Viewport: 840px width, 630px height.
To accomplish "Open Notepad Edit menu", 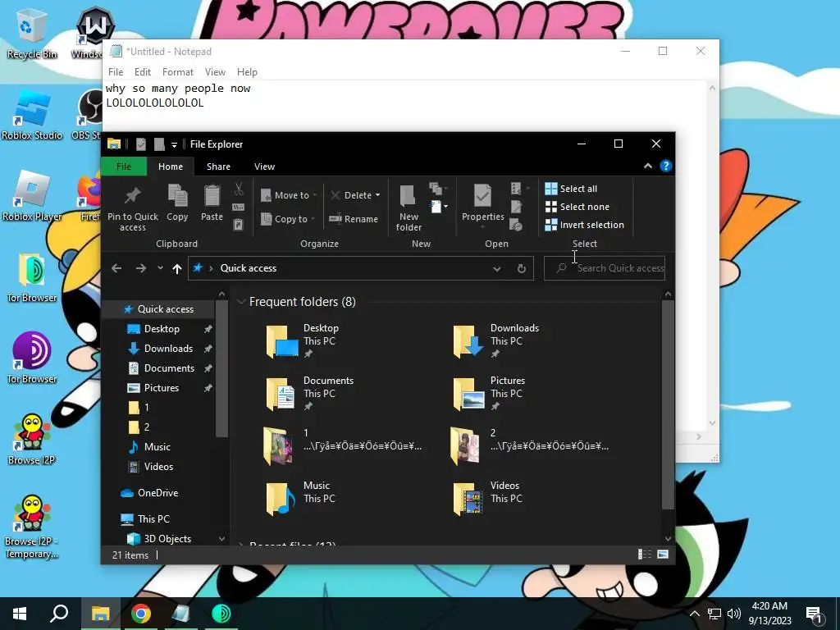I will pos(143,72).
